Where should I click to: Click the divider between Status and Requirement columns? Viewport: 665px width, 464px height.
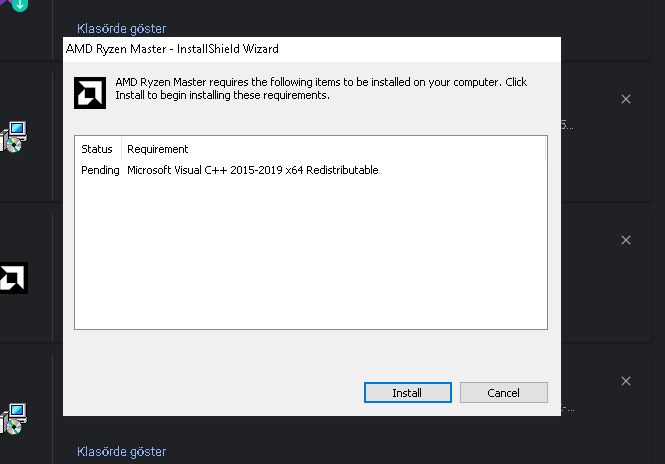tap(122, 149)
